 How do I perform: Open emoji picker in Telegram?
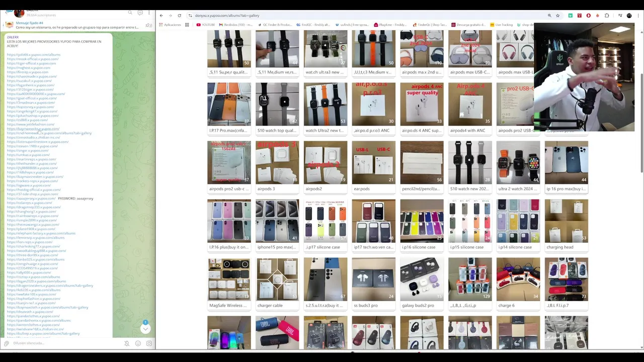[x=138, y=343]
